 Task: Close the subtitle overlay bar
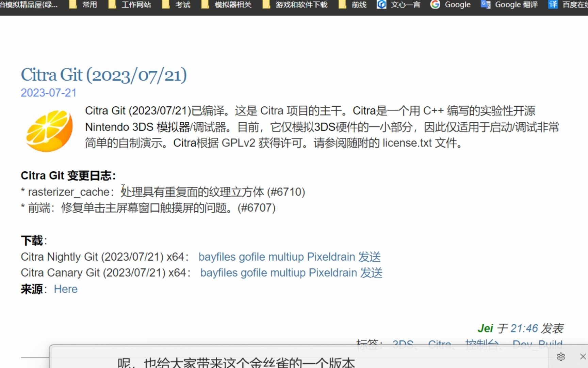pyautogui.click(x=583, y=356)
